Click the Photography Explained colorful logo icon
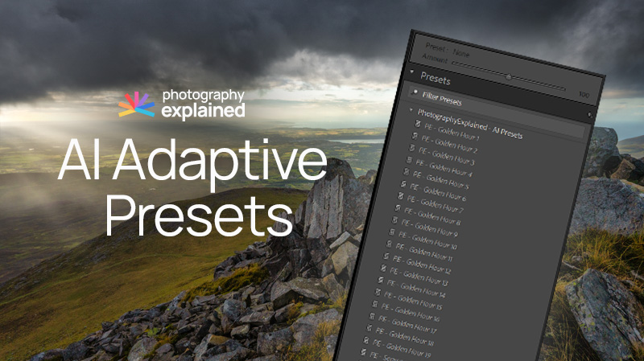The width and height of the screenshot is (644, 361). pos(137,105)
